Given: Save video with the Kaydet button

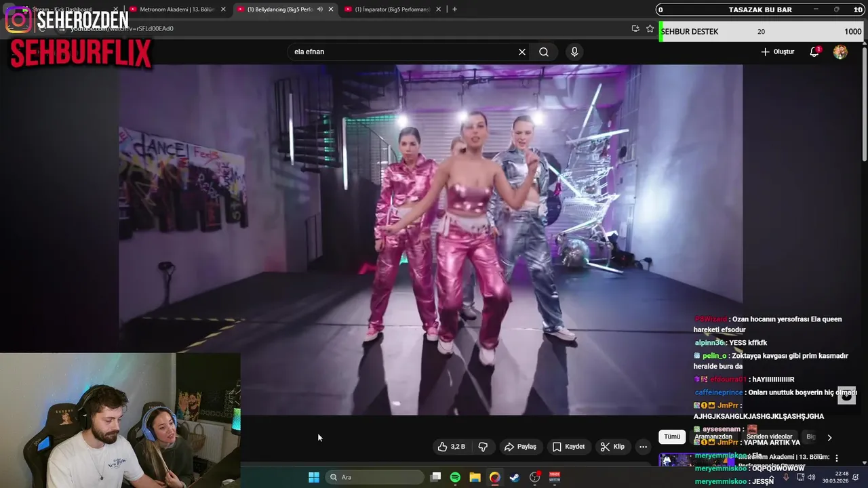Looking at the screenshot, I should pyautogui.click(x=568, y=447).
